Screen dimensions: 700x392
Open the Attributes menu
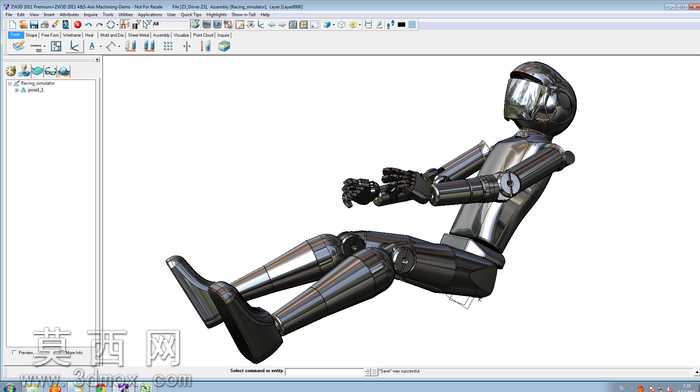point(69,15)
